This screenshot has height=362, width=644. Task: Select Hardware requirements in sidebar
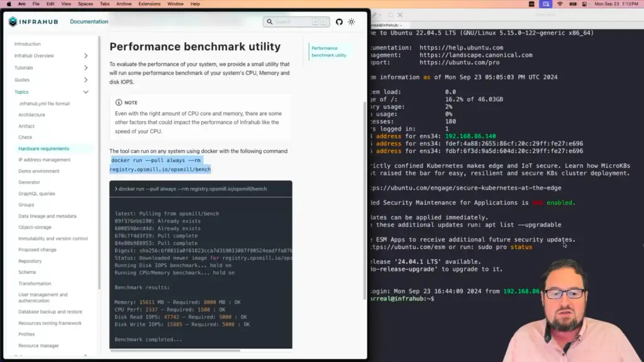(x=43, y=148)
